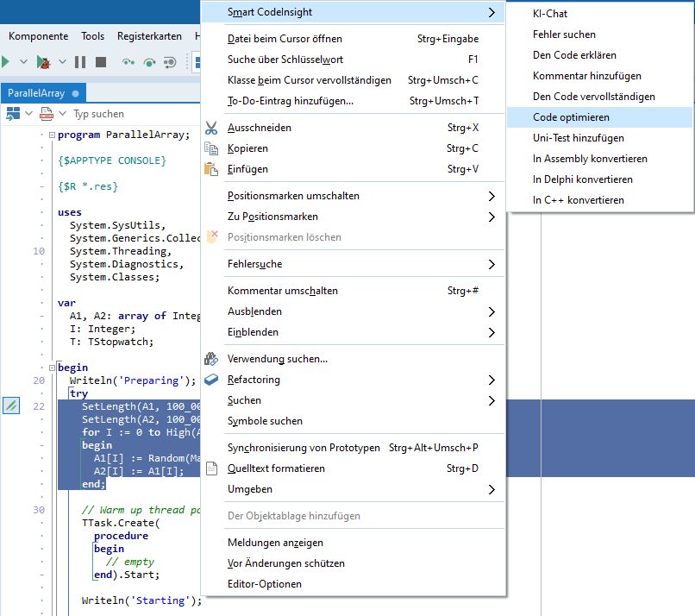Choose In Delphi konvertieren
695x616 pixels.
click(x=599, y=179)
